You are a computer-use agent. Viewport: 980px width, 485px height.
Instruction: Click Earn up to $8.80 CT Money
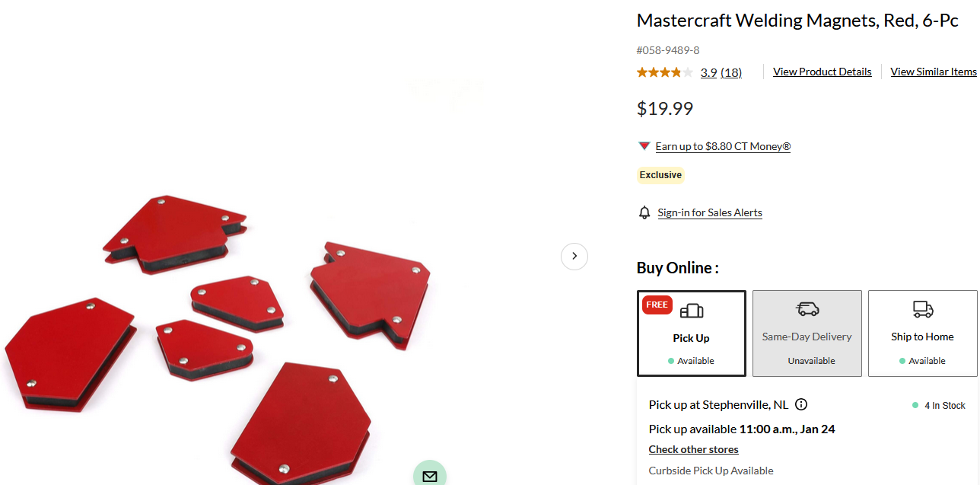(x=723, y=146)
